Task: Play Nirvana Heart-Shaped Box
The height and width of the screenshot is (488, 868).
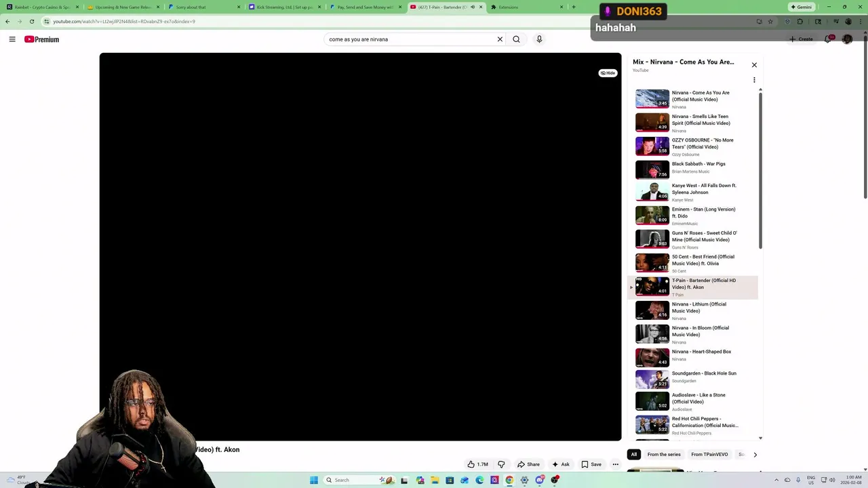Action: [693, 357]
